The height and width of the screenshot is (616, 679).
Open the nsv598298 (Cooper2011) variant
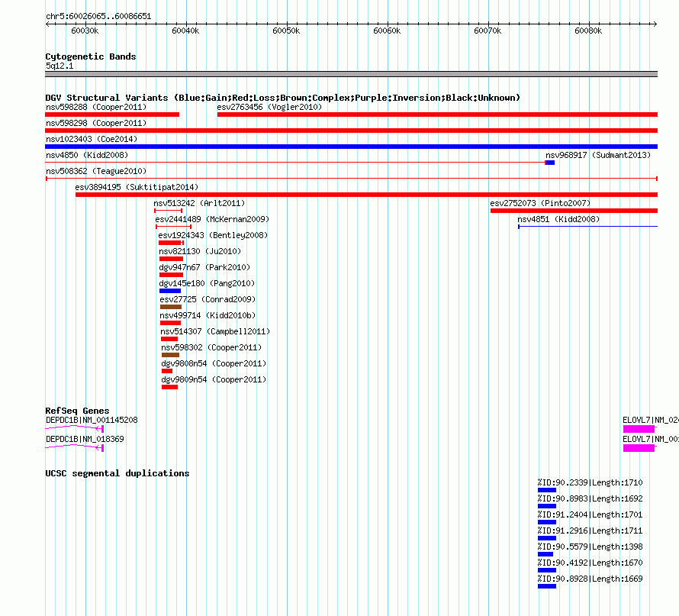[96, 123]
